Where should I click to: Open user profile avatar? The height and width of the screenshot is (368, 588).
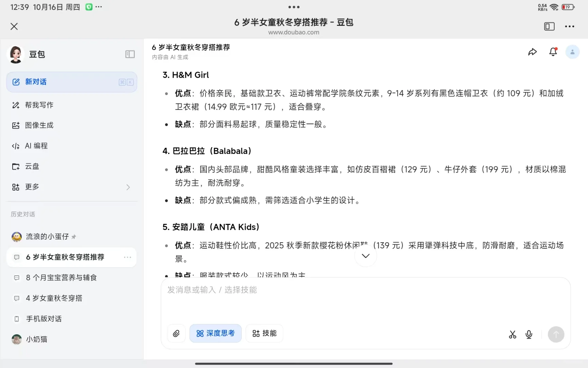click(572, 52)
